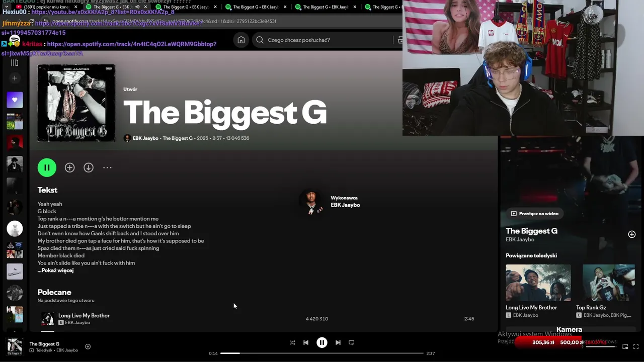Click play count 13 046 536

(x=237, y=138)
